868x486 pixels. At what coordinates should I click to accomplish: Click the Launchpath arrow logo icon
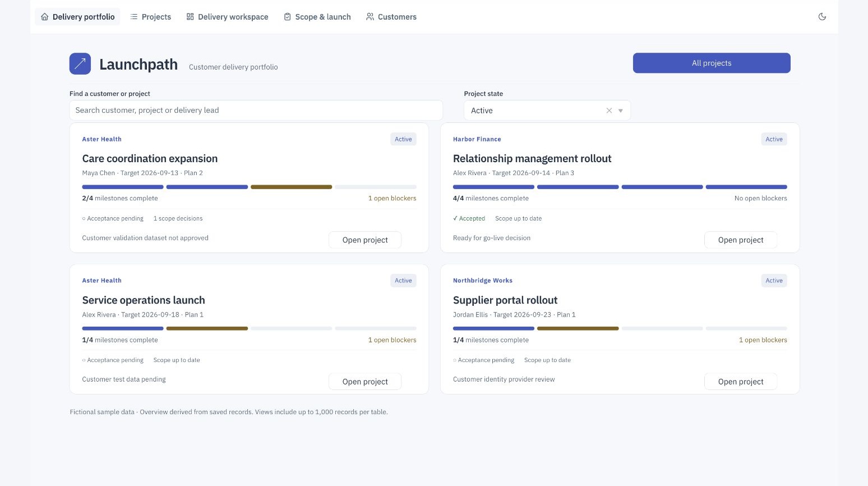[80, 63]
